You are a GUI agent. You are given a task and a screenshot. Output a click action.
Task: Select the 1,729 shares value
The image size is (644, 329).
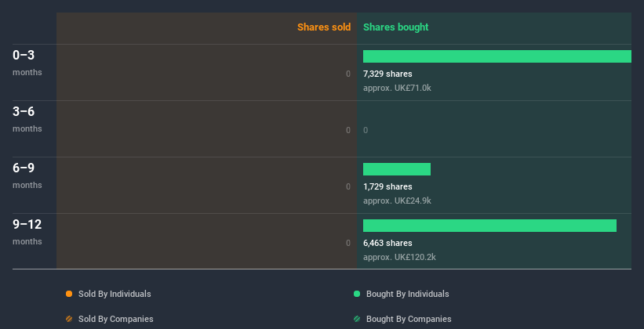pos(387,186)
